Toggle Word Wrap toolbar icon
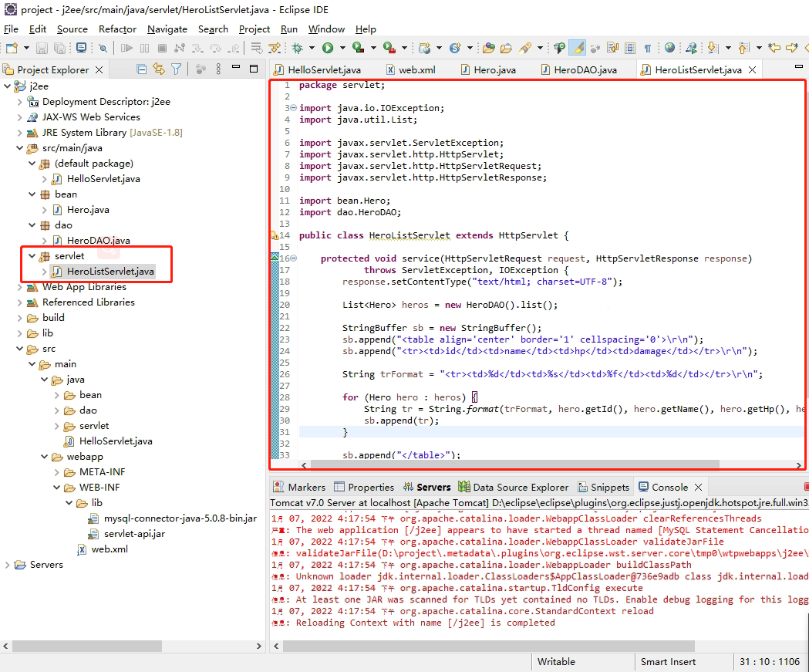Image resolution: width=809 pixels, height=672 pixels. pos(612,48)
